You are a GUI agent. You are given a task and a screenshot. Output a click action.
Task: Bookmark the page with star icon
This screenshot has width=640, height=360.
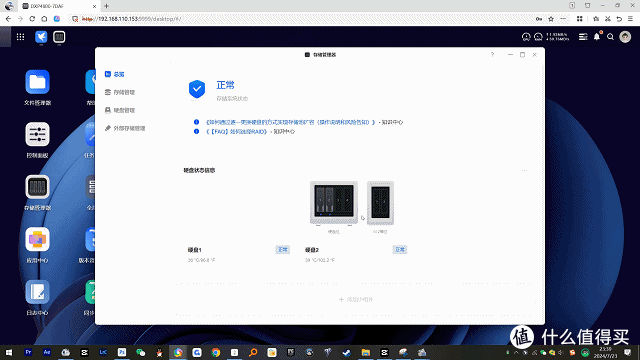[x=551, y=19]
